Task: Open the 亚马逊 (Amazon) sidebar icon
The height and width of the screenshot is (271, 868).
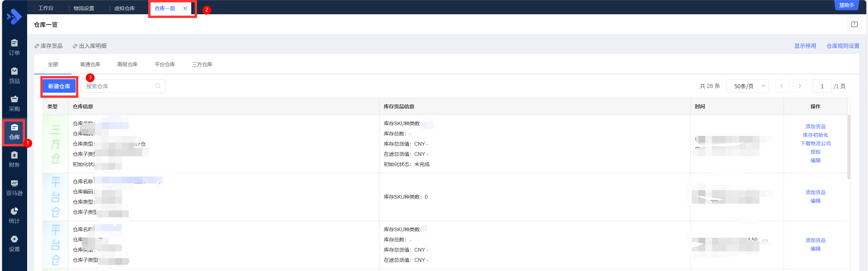Action: point(14,187)
